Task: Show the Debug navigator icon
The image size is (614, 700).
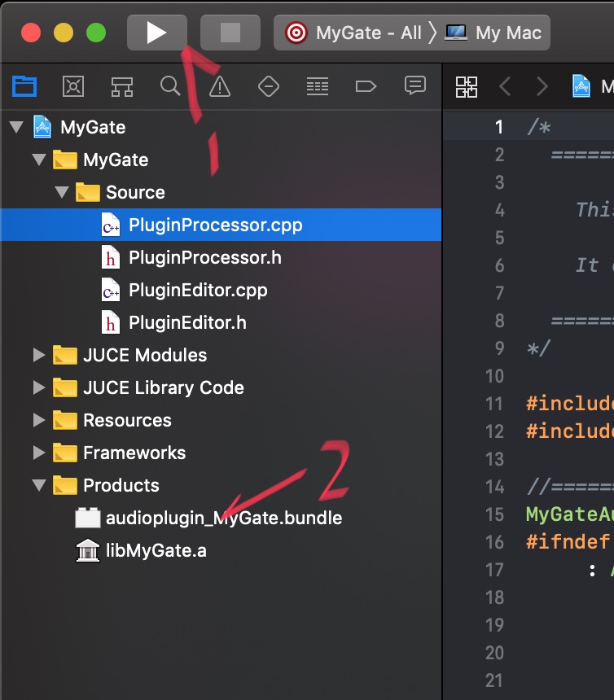Action: 317,85
